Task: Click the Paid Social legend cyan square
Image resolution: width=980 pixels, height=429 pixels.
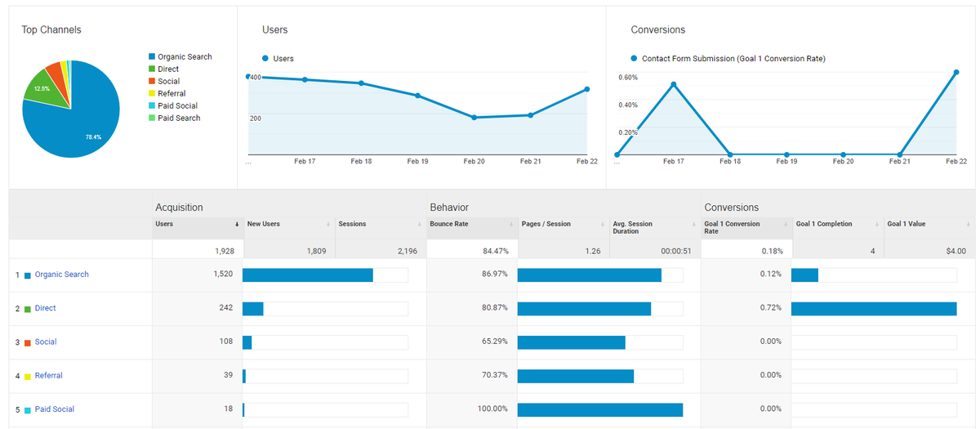Action: click(152, 105)
